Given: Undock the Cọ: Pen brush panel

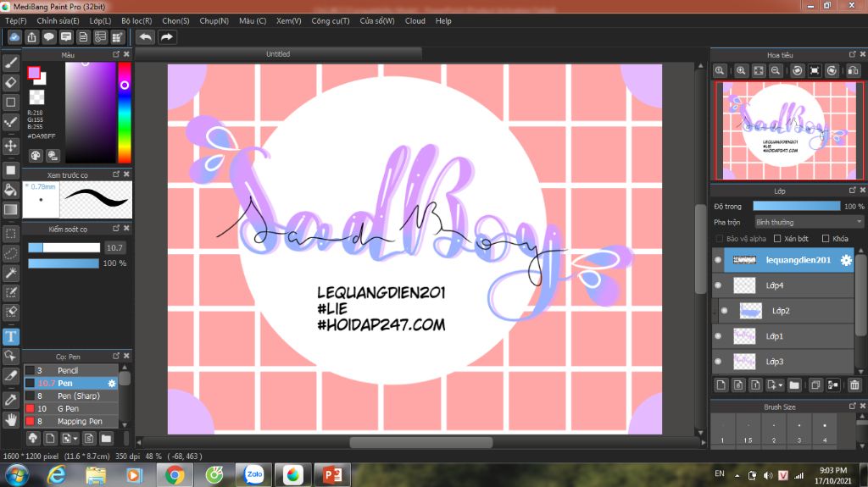Looking at the screenshot, I should point(116,356).
